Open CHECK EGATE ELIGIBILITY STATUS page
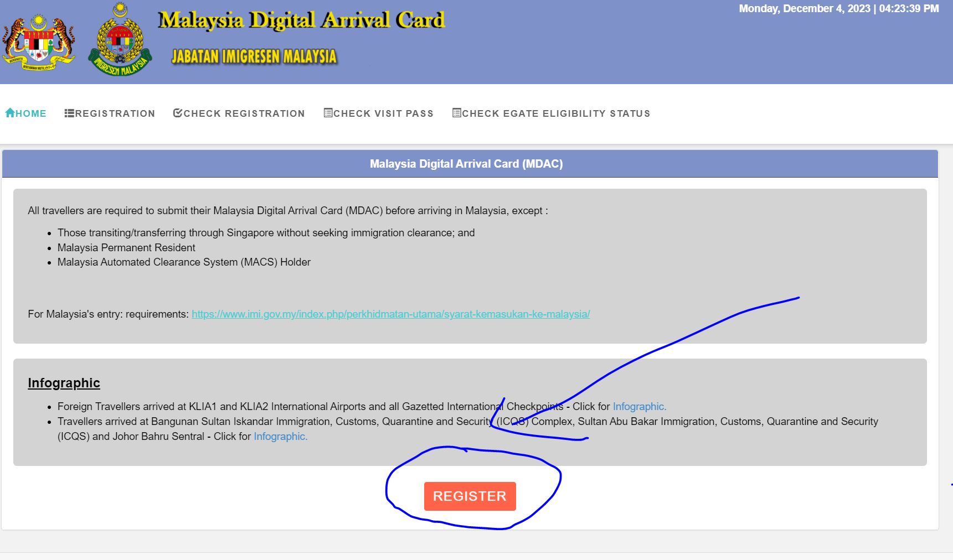This screenshot has width=953, height=560. click(x=556, y=113)
